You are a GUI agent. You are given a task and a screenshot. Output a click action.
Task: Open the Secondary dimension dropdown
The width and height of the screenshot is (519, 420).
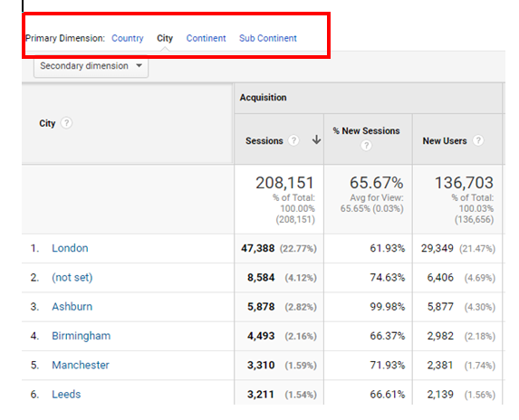coord(91,66)
